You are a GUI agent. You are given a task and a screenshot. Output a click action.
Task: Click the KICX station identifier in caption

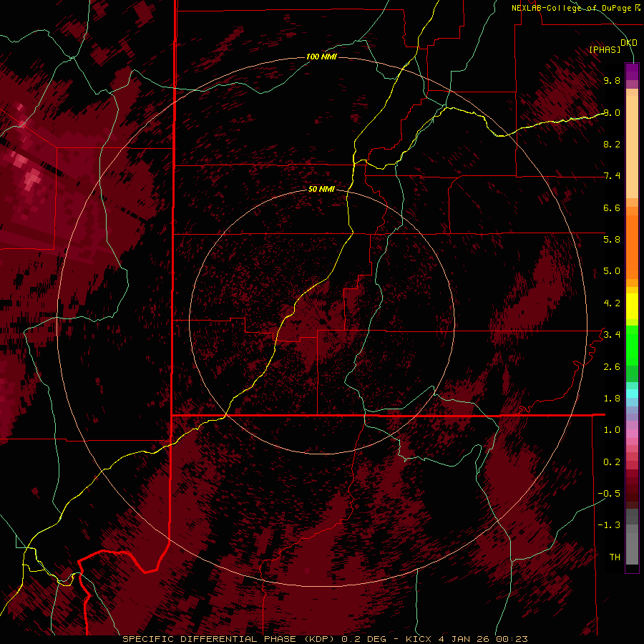[418, 639]
